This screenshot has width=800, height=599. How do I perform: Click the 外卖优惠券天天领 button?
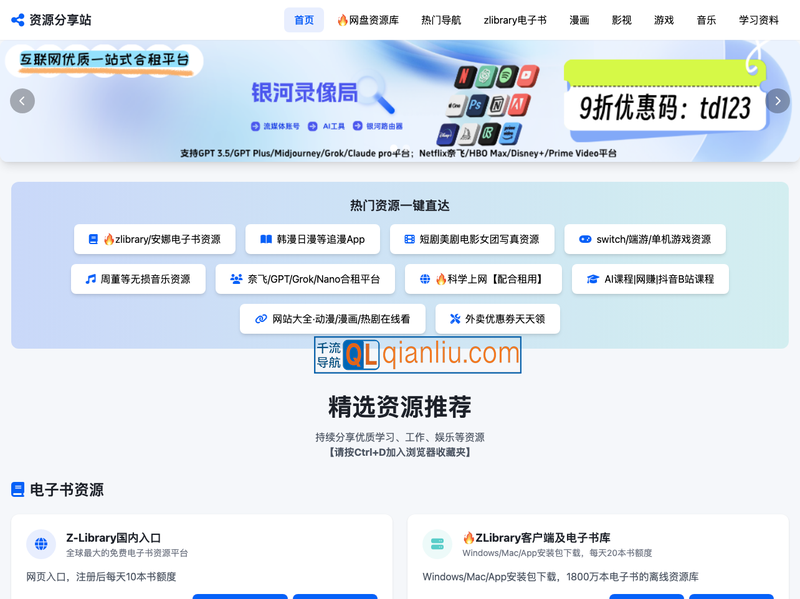click(x=500, y=319)
